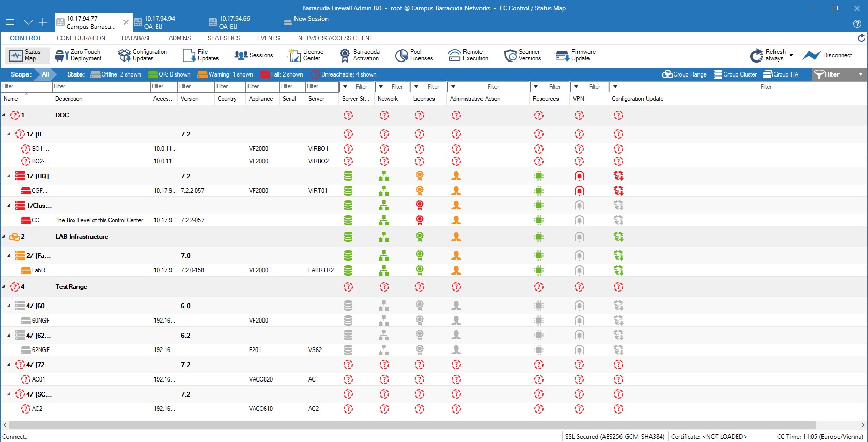Toggle Group Range grouping
The image size is (868, 442).
(x=685, y=74)
